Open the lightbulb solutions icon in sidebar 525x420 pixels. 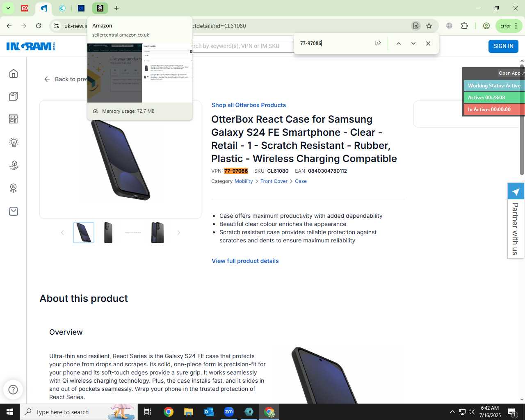[14, 142]
